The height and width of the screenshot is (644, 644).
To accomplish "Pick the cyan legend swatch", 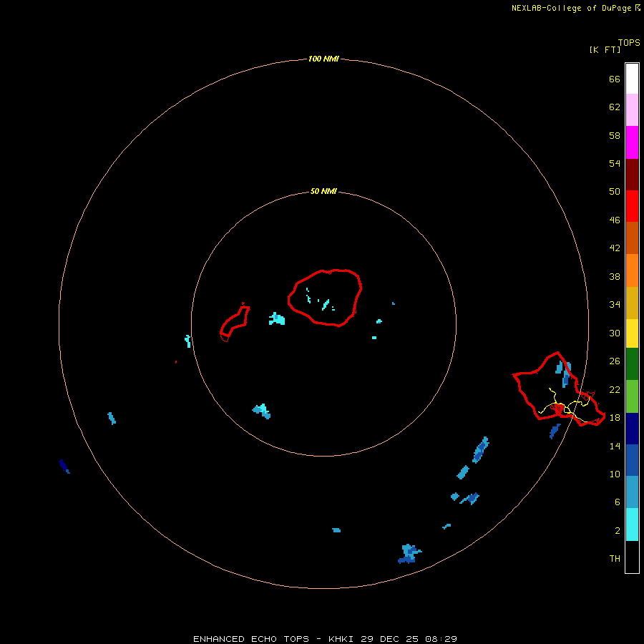I will pos(632,525).
